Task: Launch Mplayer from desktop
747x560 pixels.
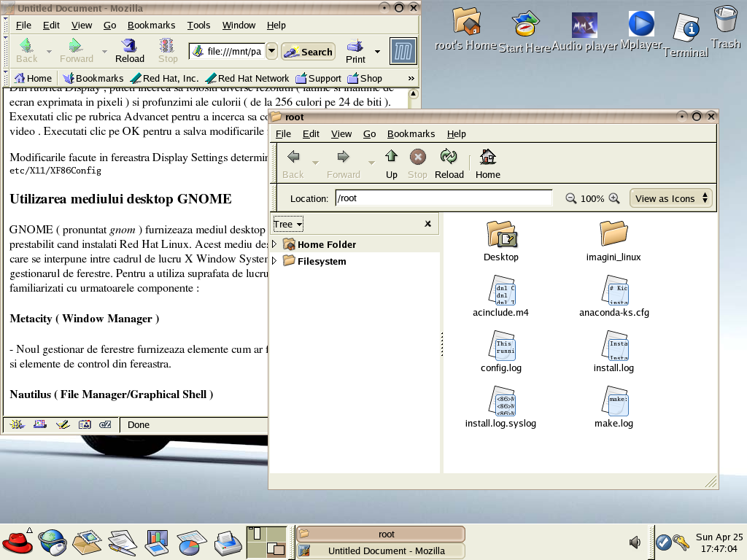Action: click(x=641, y=24)
